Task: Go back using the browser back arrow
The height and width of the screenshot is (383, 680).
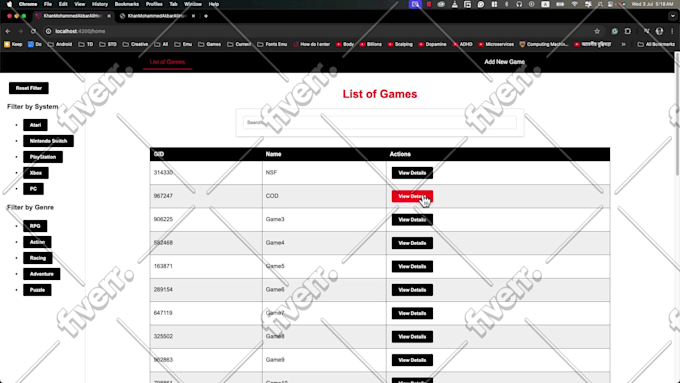Action: [x=8, y=31]
